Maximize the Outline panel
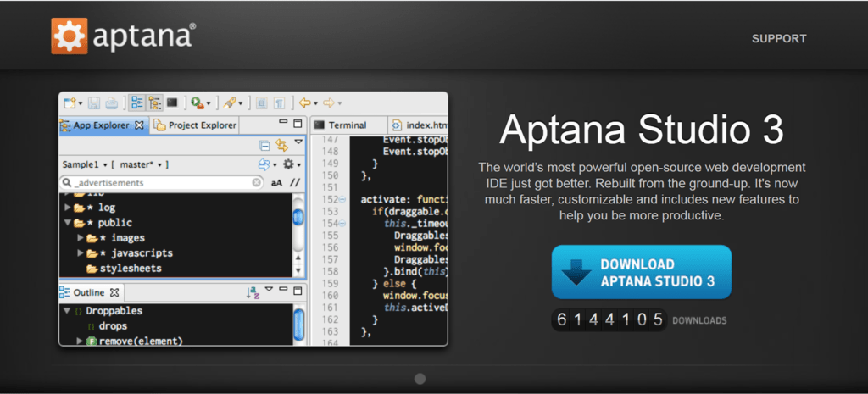 click(x=298, y=291)
